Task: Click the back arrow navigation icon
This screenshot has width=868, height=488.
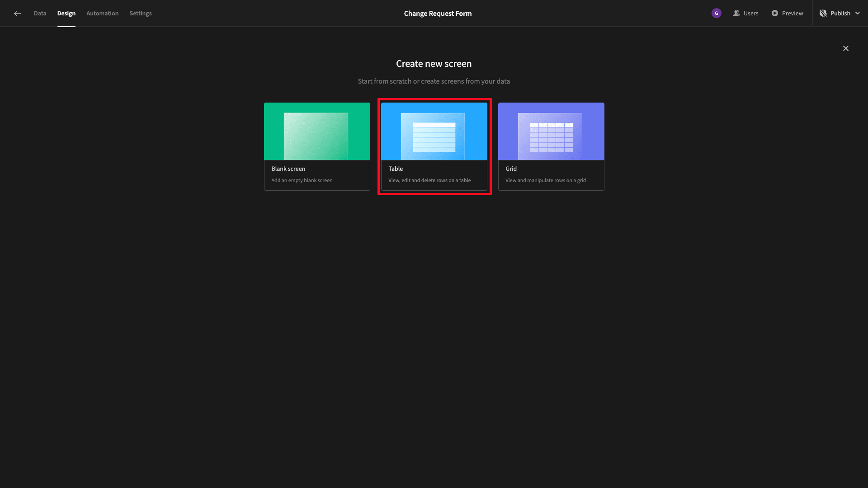Action: click(17, 13)
